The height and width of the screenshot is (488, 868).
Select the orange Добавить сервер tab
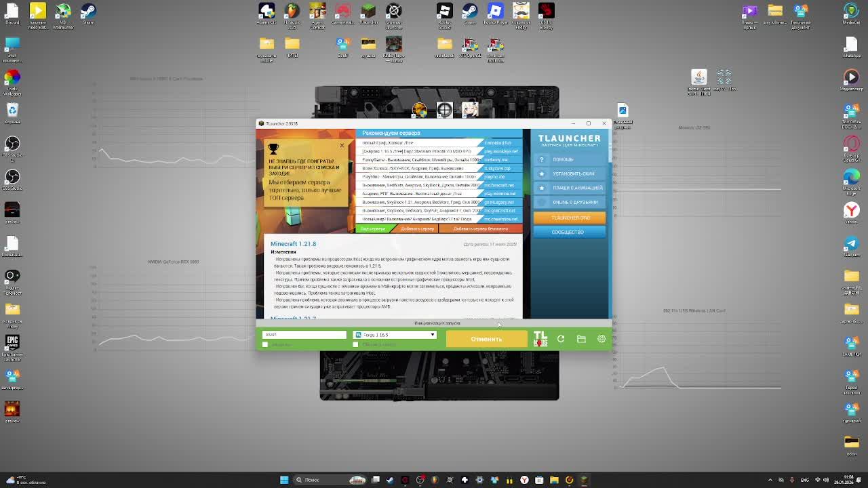[417, 228]
